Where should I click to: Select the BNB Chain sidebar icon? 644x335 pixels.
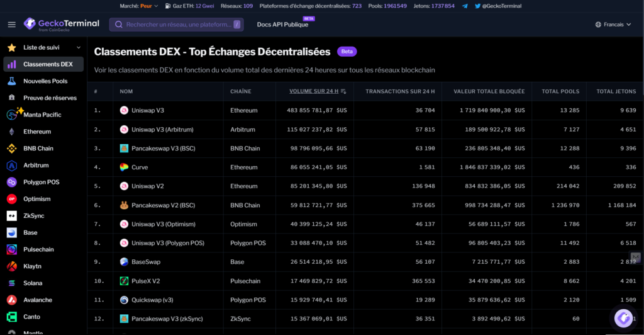click(11, 149)
